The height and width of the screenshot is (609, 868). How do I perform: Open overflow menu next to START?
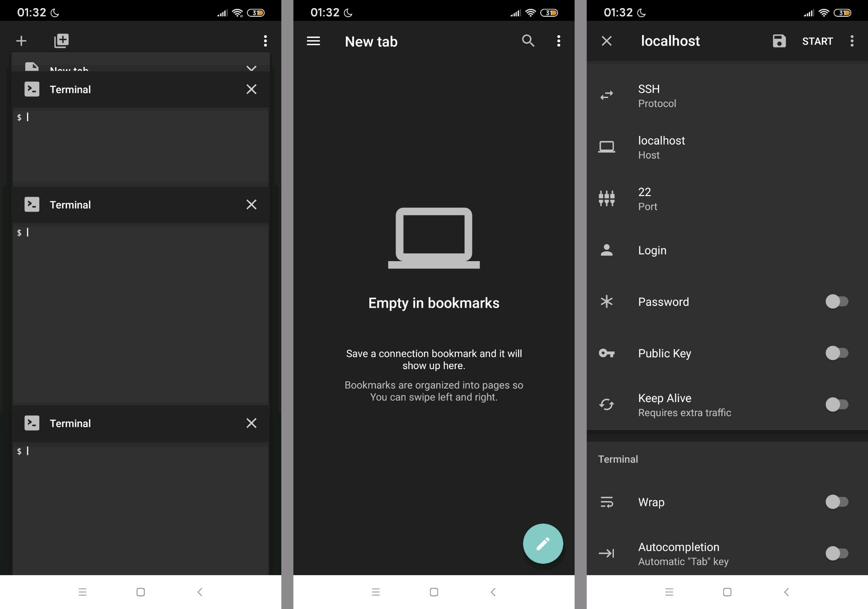852,41
